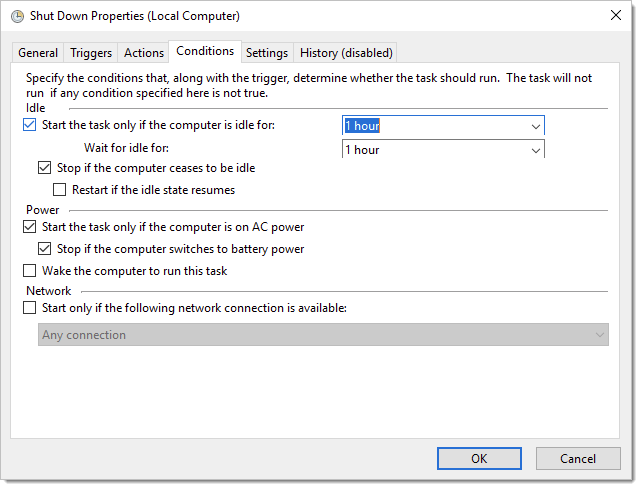This screenshot has width=640, height=488.
Task: Uncheck stop if switches to battery power
Action: 44,249
